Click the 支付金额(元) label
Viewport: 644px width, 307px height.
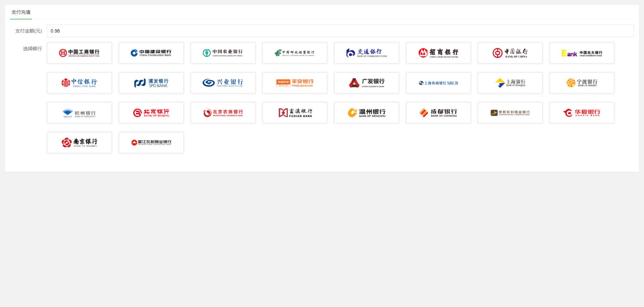coord(29,31)
